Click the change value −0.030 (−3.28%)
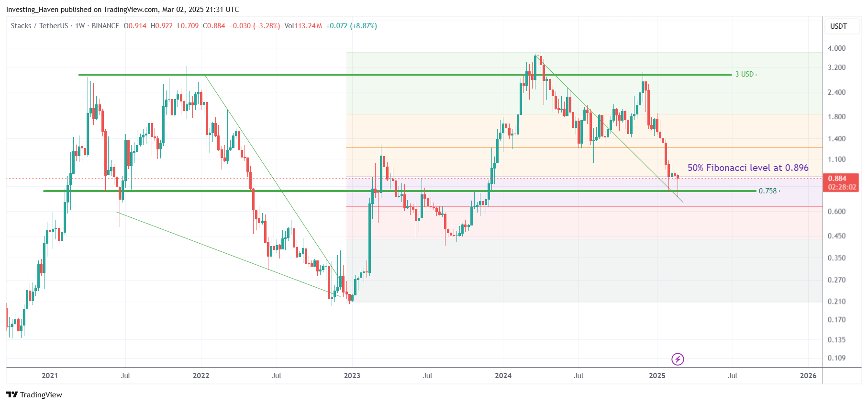868x405 pixels. (255, 26)
